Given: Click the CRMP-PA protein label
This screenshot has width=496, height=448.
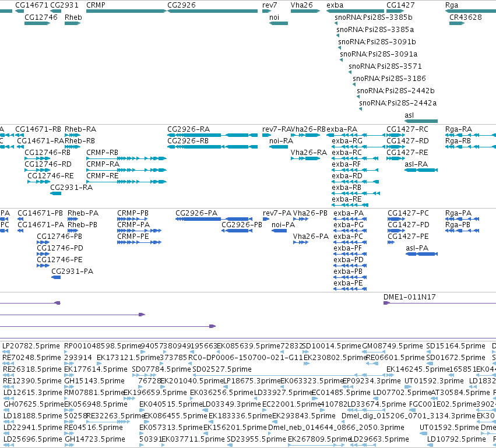Looking at the screenshot, I should [133, 225].
